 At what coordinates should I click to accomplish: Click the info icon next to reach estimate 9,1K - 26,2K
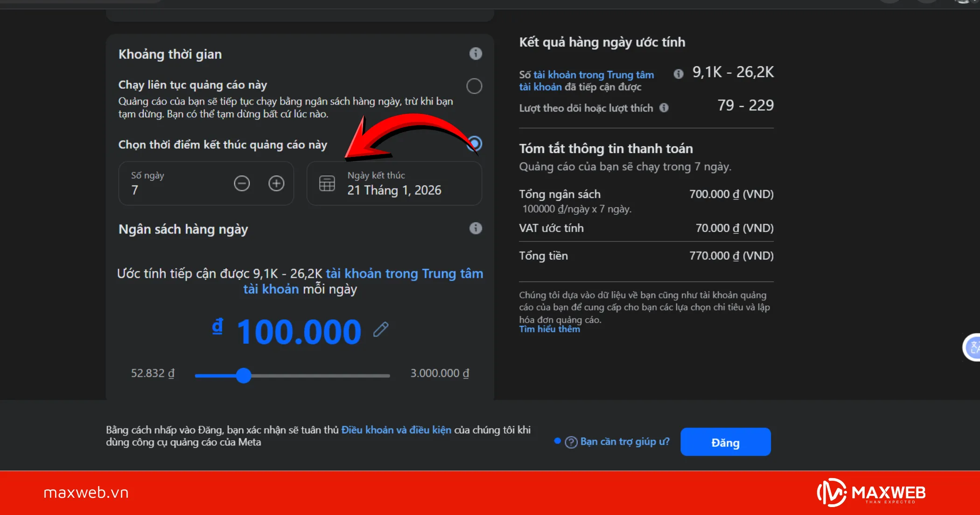[679, 74]
